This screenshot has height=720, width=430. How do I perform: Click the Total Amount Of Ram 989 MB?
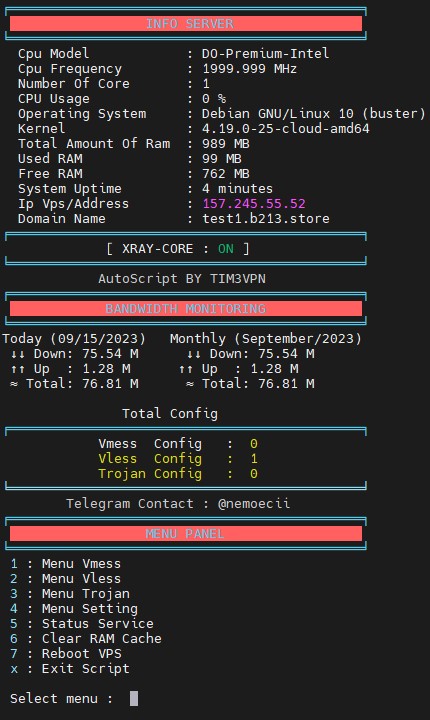(226, 144)
